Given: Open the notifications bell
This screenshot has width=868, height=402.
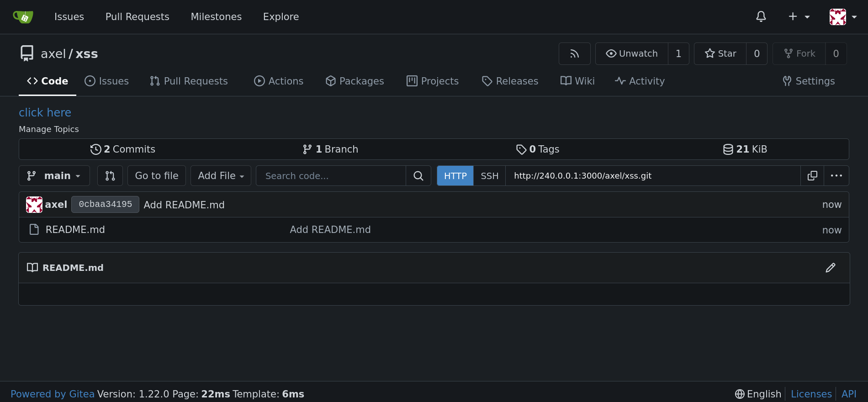Looking at the screenshot, I should (761, 16).
